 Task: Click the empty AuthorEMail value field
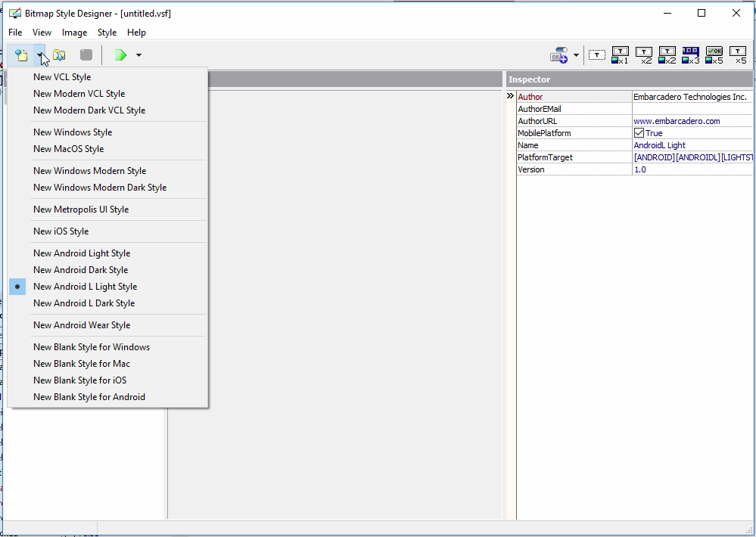pyautogui.click(x=692, y=109)
